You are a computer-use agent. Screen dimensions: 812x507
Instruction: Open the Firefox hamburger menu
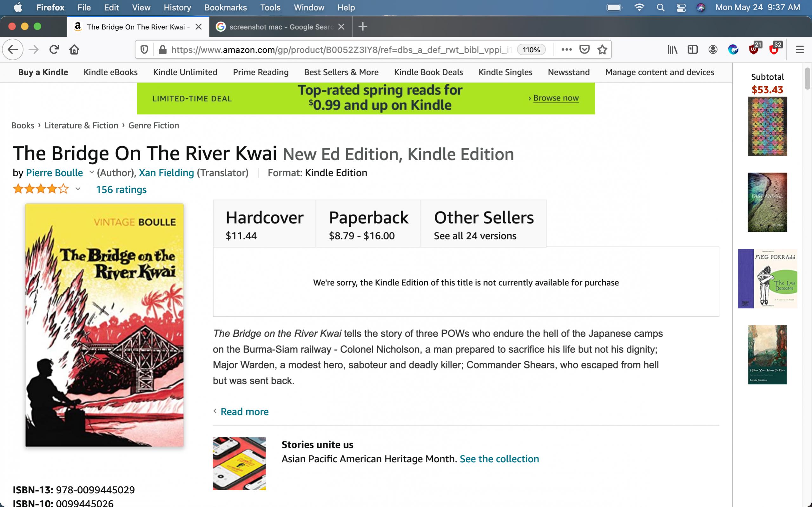point(800,50)
